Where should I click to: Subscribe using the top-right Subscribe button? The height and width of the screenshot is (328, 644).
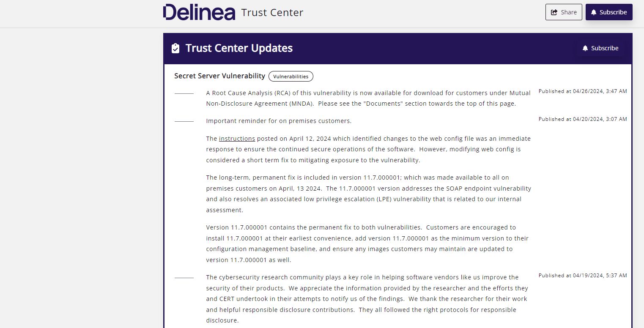click(609, 12)
